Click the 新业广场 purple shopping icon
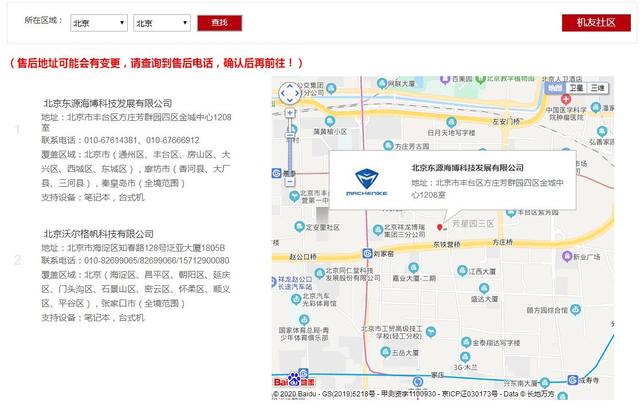This screenshot has height=417, width=640. click(567, 257)
